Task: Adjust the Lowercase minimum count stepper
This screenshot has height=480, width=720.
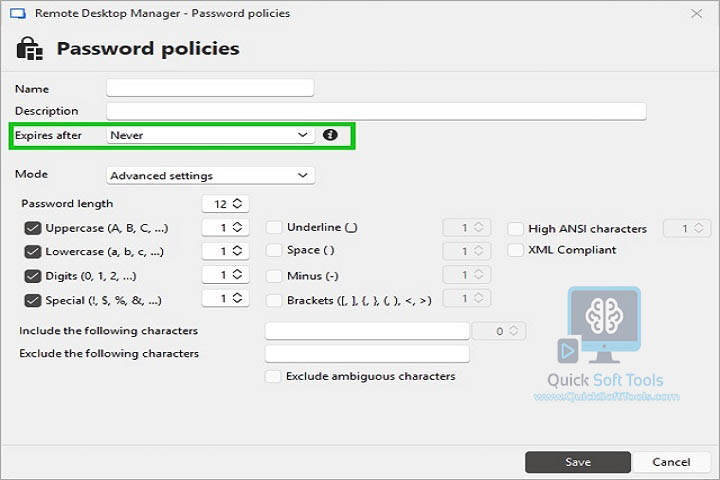Action: (x=237, y=251)
